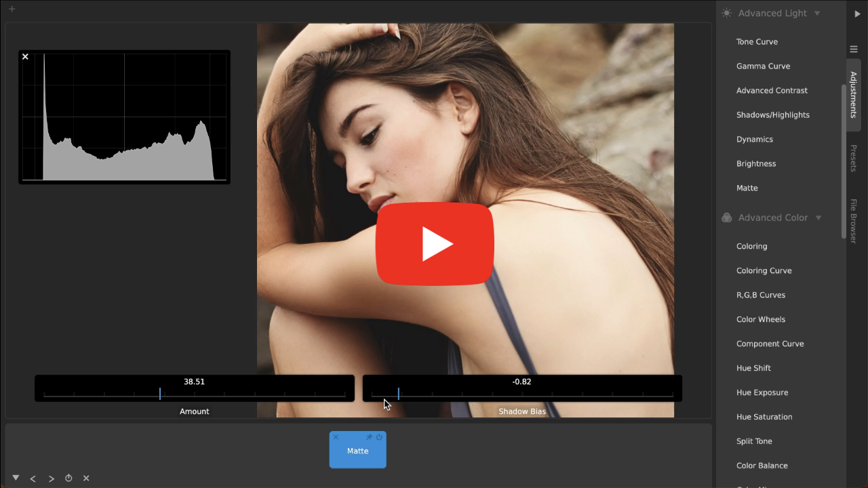
Task: Add a Gamma Curve adjustment
Action: coord(763,66)
